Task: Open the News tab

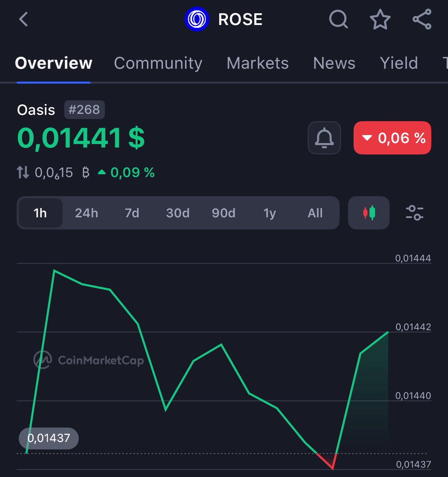Action: [334, 63]
